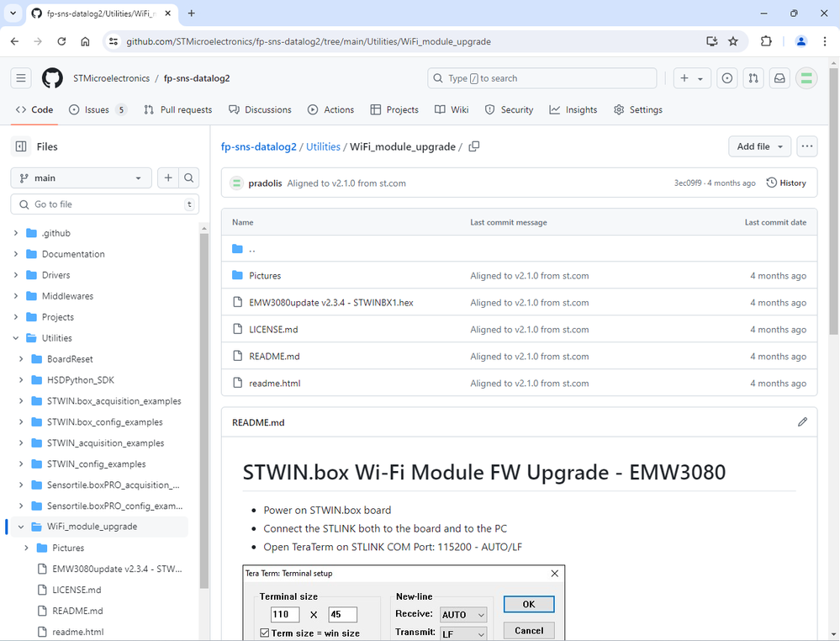Expand the HSDPython_SDK folder
The image size is (840, 641).
(21, 380)
